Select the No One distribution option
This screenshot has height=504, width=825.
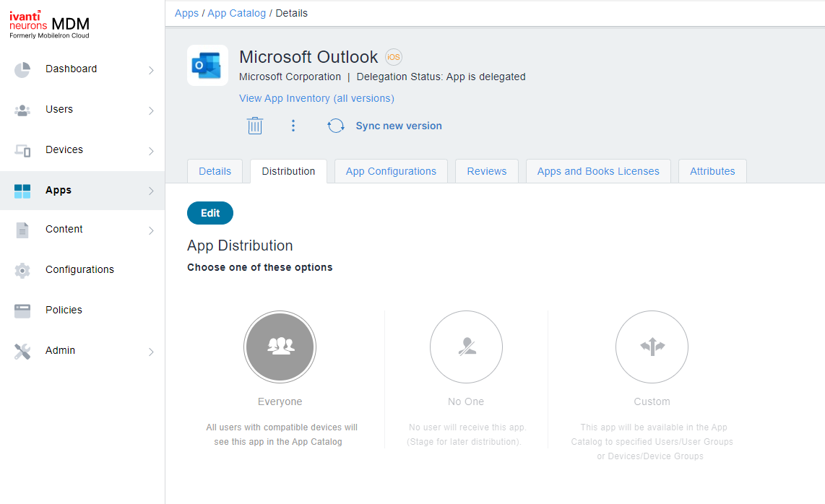(x=466, y=347)
